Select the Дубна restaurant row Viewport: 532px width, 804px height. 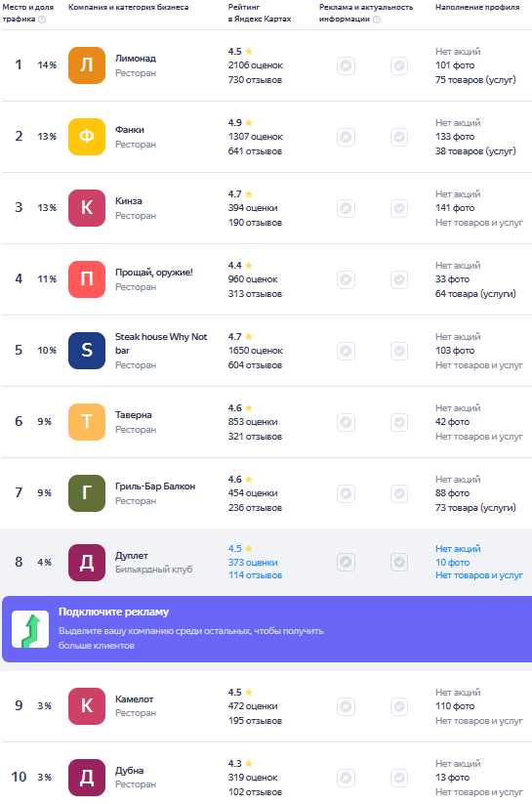pyautogui.click(x=267, y=778)
